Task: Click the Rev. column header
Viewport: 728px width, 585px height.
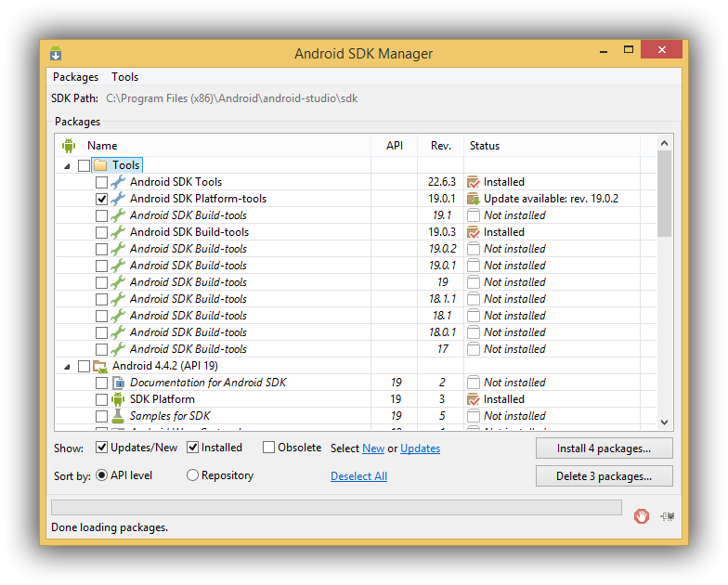Action: point(441,146)
